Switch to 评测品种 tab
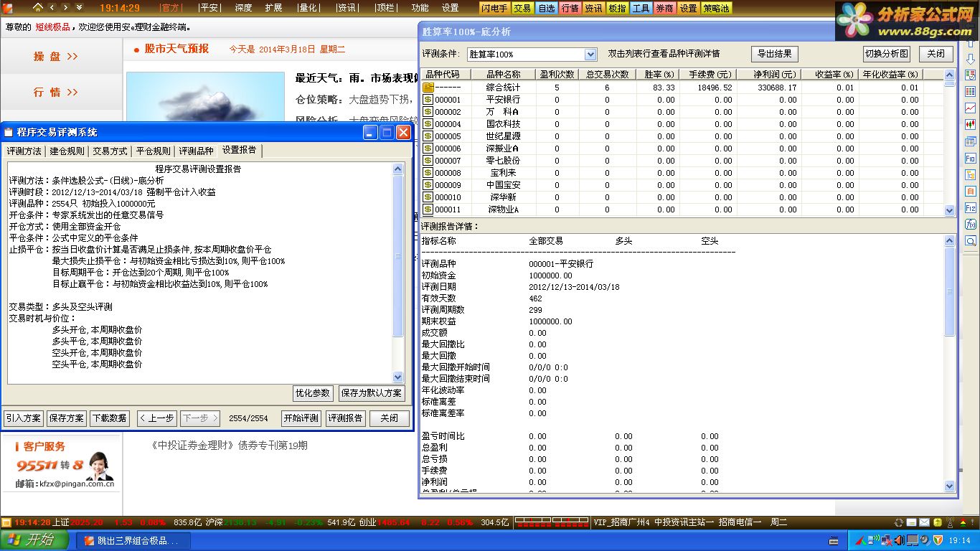This screenshot has width=980, height=551. point(196,151)
